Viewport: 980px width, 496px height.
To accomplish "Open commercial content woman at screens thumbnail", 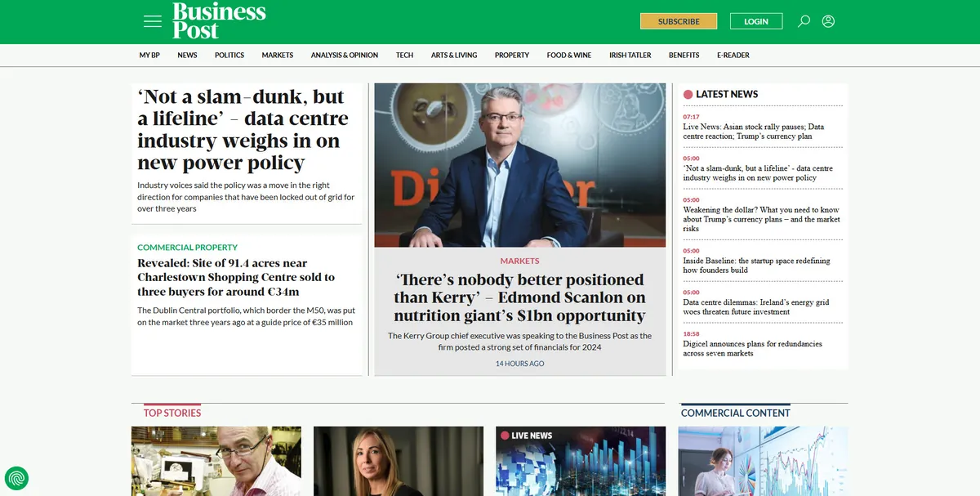I will pos(763,461).
